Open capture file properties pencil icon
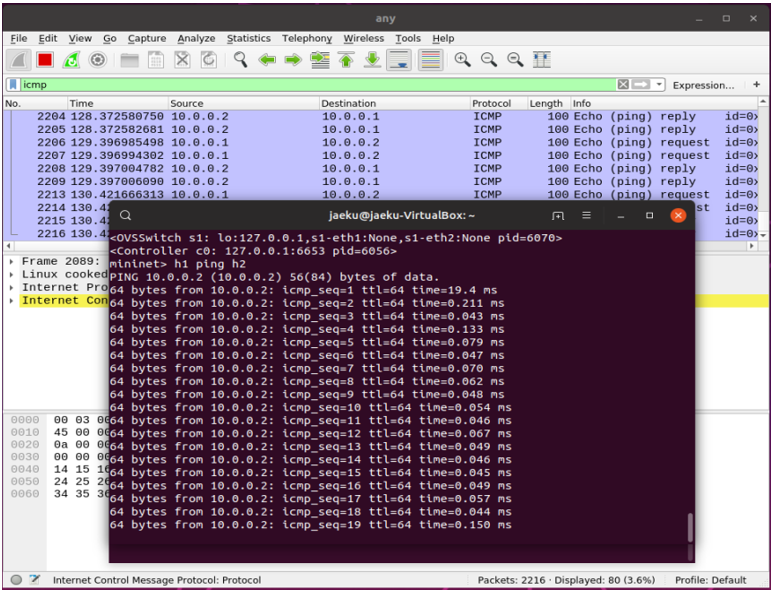This screenshot has height=591, width=772. (x=34, y=580)
